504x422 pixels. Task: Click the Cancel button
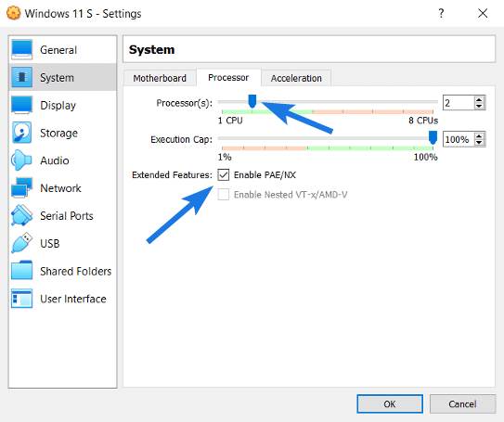[x=462, y=403]
